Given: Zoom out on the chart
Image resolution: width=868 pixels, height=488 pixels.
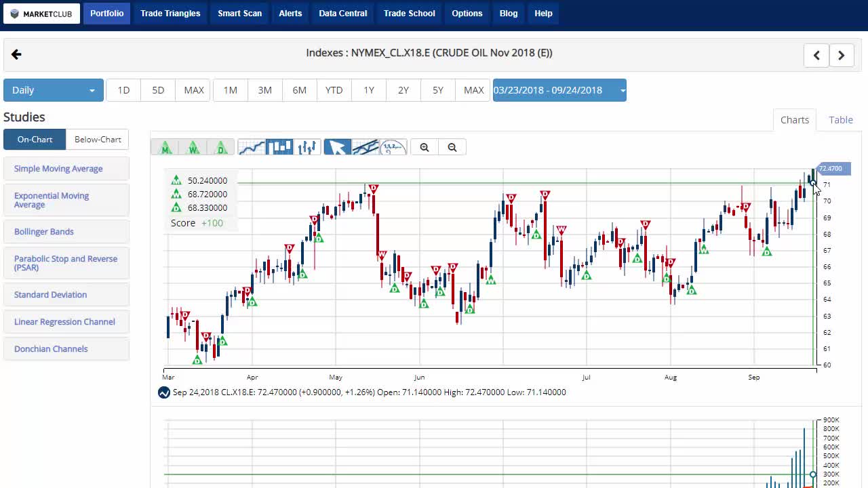Looking at the screenshot, I should pyautogui.click(x=452, y=147).
